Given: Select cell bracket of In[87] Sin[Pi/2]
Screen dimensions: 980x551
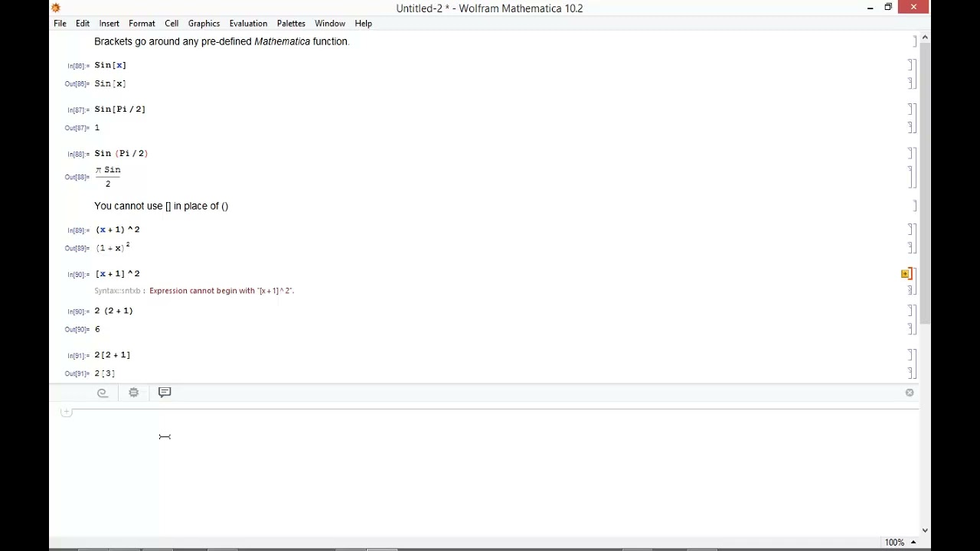Looking at the screenshot, I should [911, 109].
